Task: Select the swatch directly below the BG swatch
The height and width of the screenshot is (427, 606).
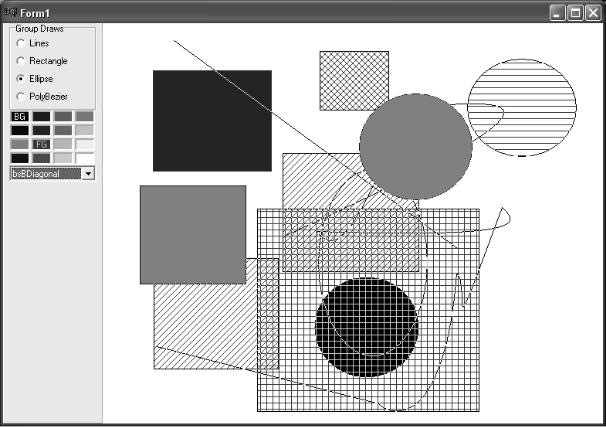Action: click(20, 130)
